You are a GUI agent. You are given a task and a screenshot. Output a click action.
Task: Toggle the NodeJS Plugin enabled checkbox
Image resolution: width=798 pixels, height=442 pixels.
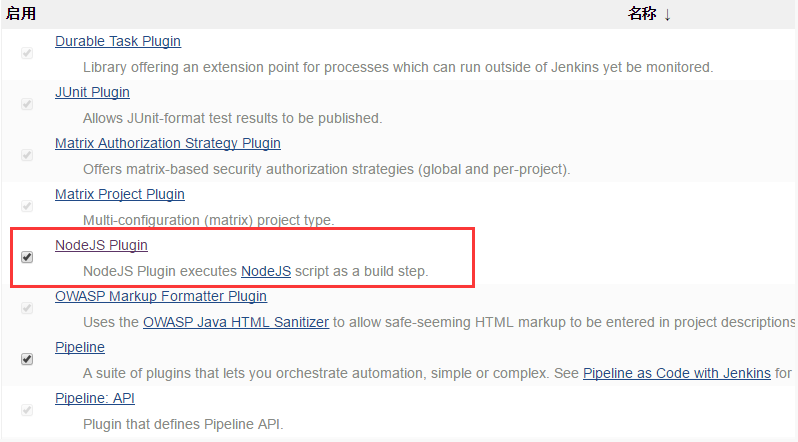[x=27, y=257]
